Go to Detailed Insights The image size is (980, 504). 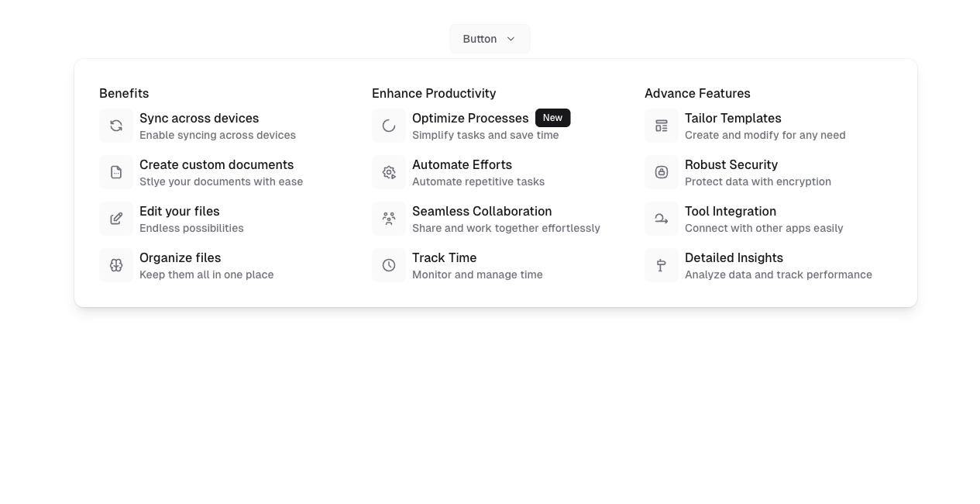tap(734, 258)
